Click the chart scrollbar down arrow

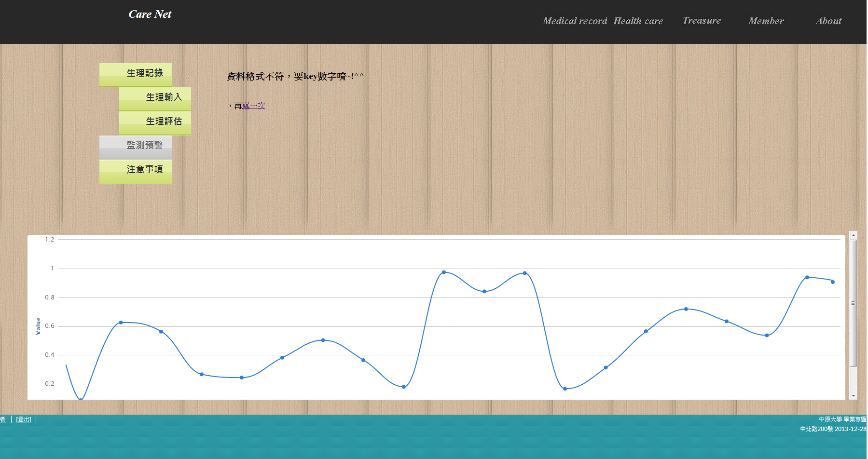click(853, 395)
